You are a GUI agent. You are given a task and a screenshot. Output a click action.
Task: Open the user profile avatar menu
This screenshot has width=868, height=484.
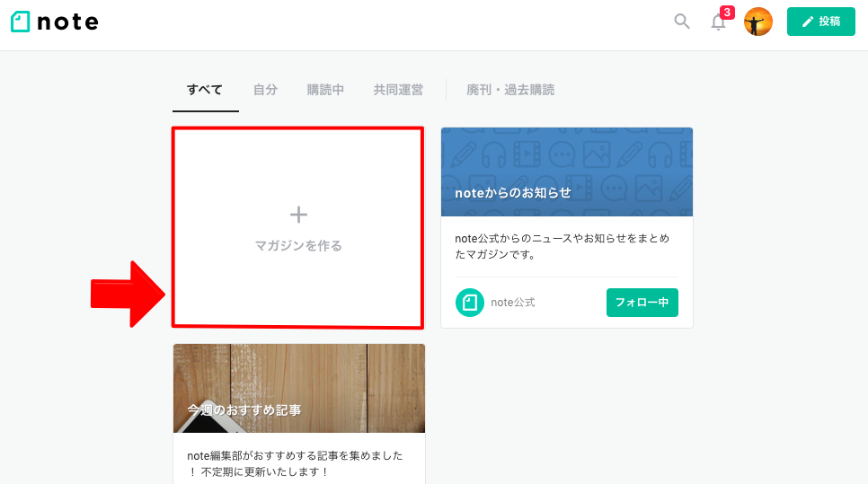click(x=757, y=22)
